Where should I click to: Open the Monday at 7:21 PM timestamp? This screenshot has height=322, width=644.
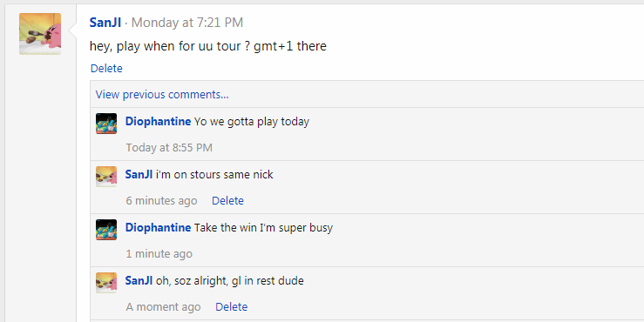point(186,23)
